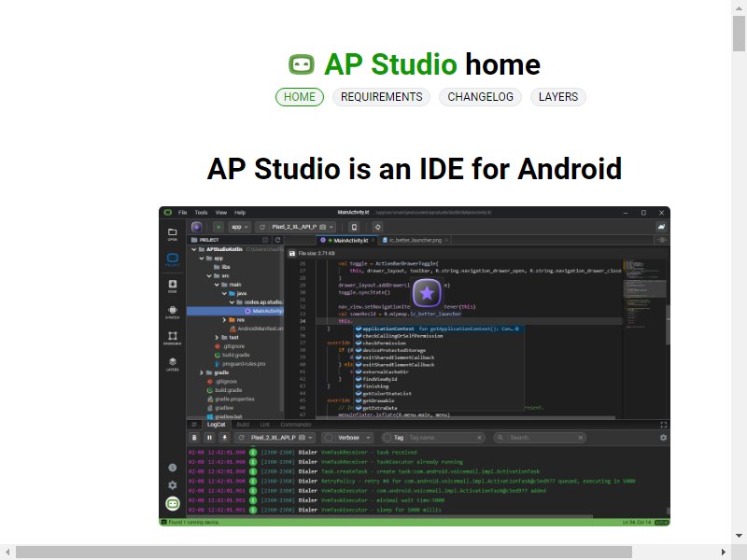Click the LogCat clear log icon
Image resolution: width=747 pixels, height=560 pixels.
(194, 438)
